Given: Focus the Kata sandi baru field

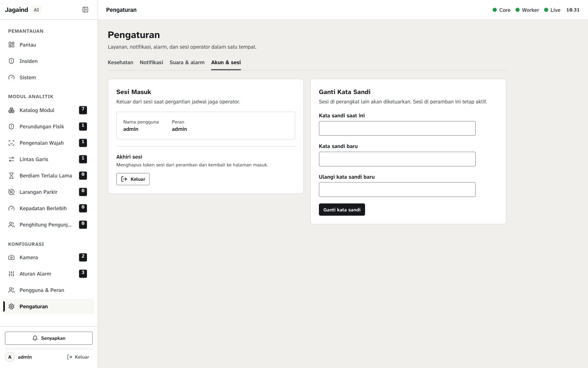Looking at the screenshot, I should [x=397, y=159].
